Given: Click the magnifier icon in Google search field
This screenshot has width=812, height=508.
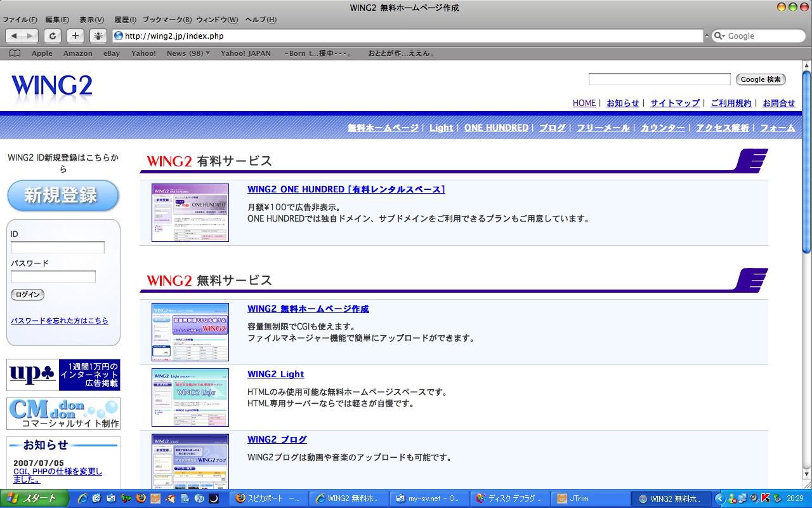Looking at the screenshot, I should [719, 36].
